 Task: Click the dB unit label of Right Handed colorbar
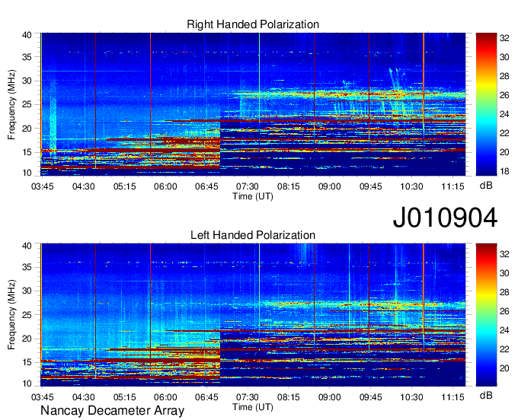(x=486, y=186)
